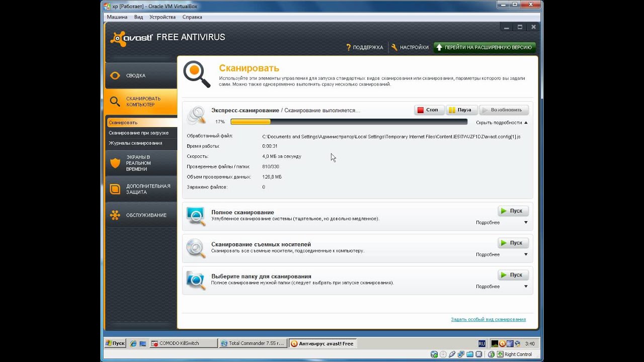
Task: Open Поддержка help link
Action: tap(364, 47)
